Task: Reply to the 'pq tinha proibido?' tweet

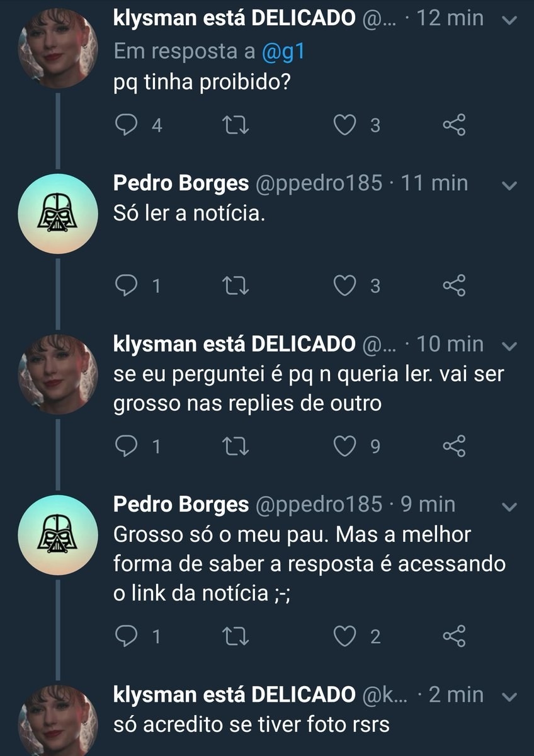Action: (x=128, y=125)
